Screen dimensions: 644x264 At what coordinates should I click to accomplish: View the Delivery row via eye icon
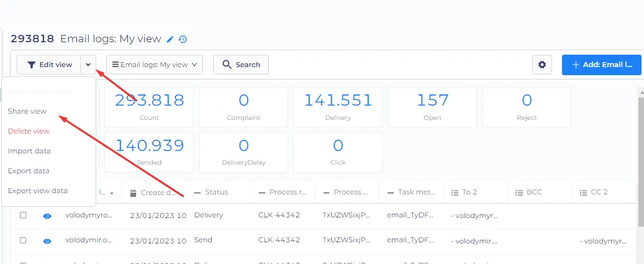[47, 216]
